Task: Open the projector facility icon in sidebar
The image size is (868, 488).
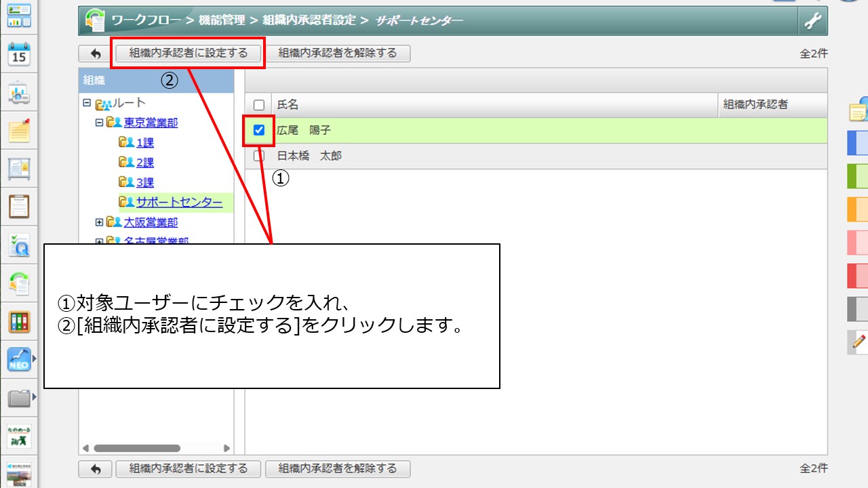Action: click(19, 93)
